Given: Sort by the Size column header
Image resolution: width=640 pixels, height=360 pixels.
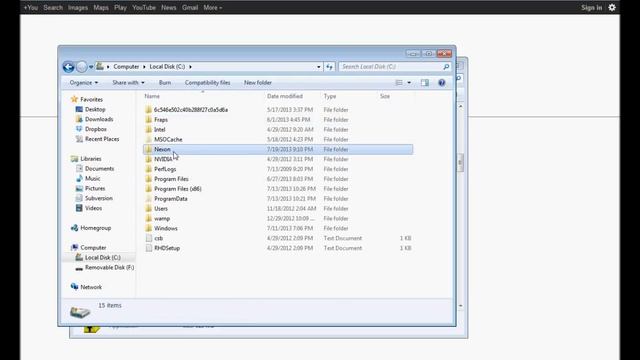Looking at the screenshot, I should click(x=385, y=96).
